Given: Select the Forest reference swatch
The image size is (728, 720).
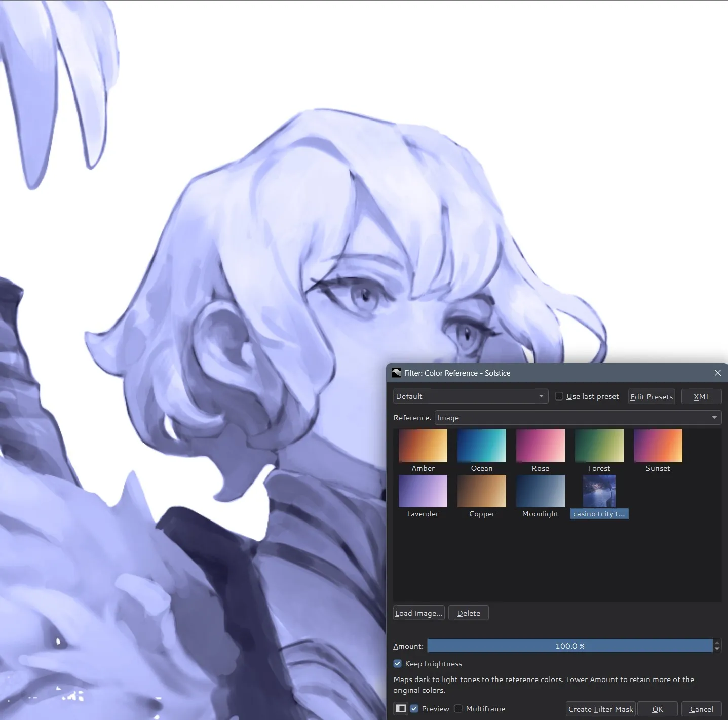Looking at the screenshot, I should click(599, 446).
